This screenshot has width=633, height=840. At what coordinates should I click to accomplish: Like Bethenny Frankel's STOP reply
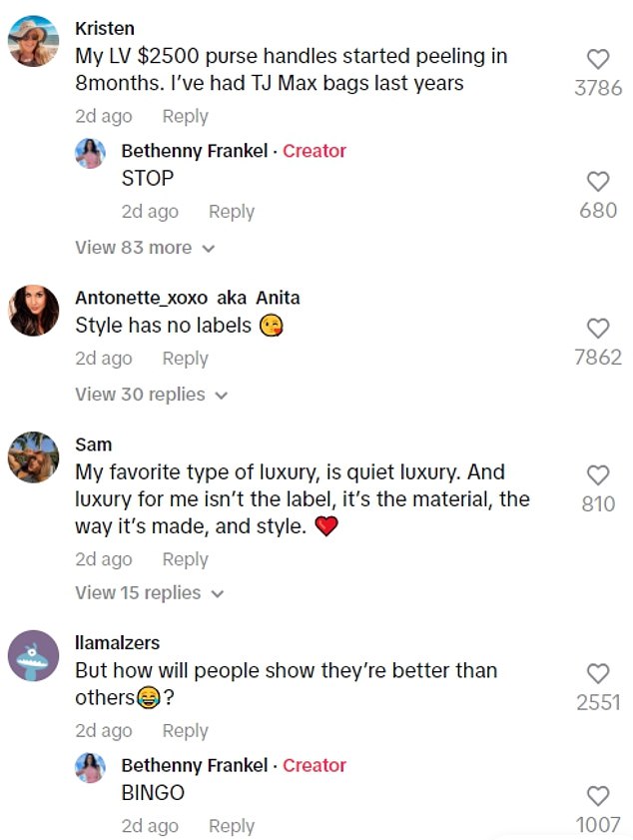coord(597,182)
